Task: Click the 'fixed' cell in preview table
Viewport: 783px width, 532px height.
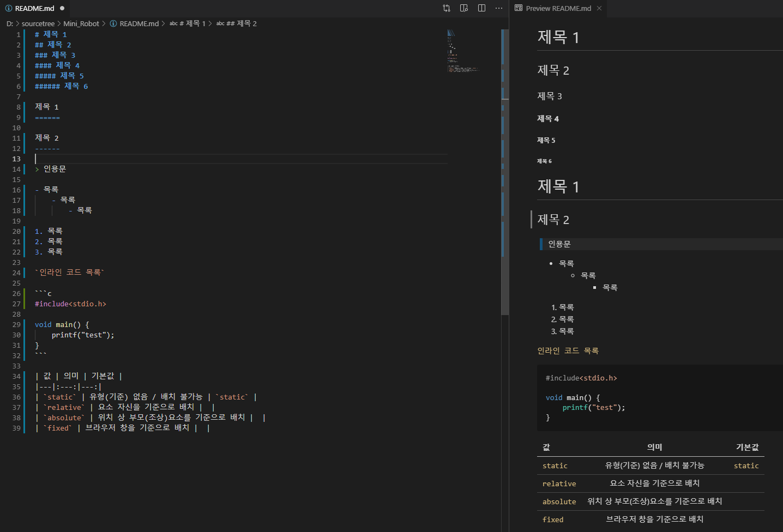Action: (553, 519)
